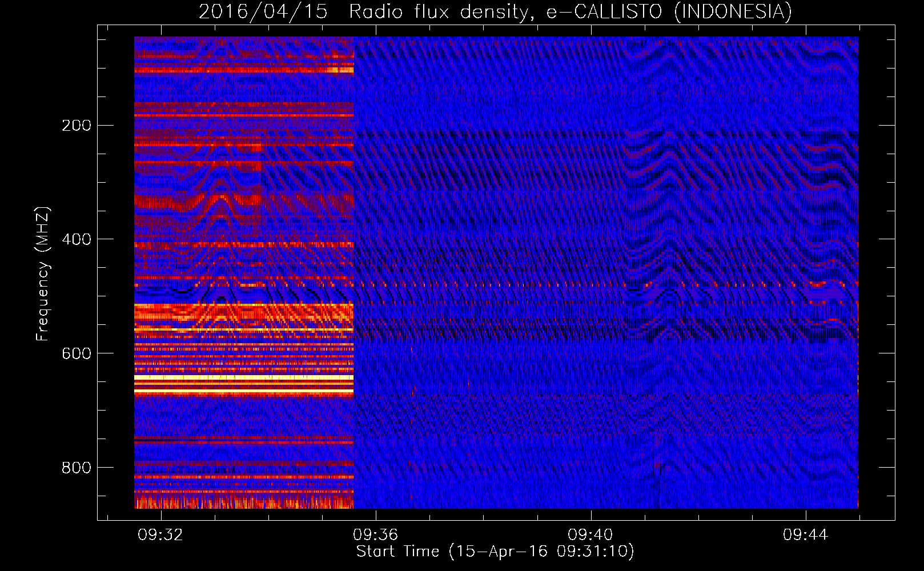Click the 400 frequency tick label
This screenshot has height=571, width=924.
pyautogui.click(x=77, y=239)
